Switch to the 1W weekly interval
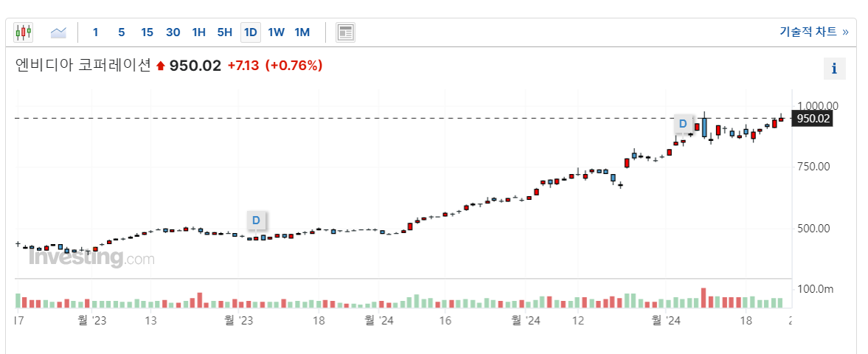Screen dimensions: 868x354 (x=277, y=32)
